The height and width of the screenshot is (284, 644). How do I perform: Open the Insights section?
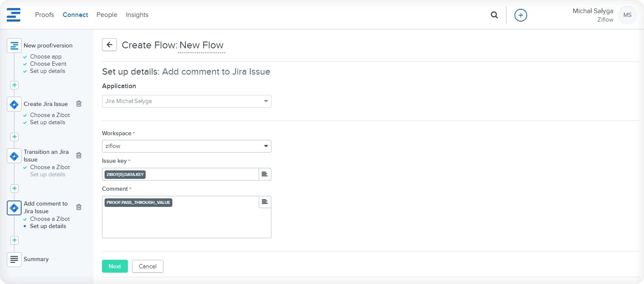point(137,15)
